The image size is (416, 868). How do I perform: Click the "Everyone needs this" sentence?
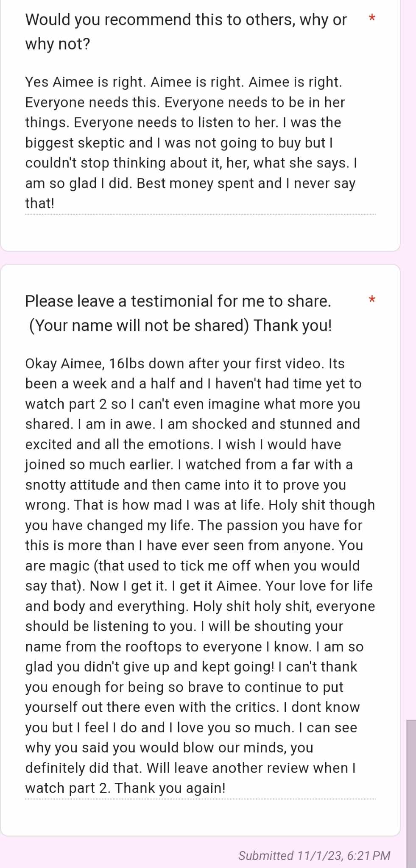click(92, 103)
